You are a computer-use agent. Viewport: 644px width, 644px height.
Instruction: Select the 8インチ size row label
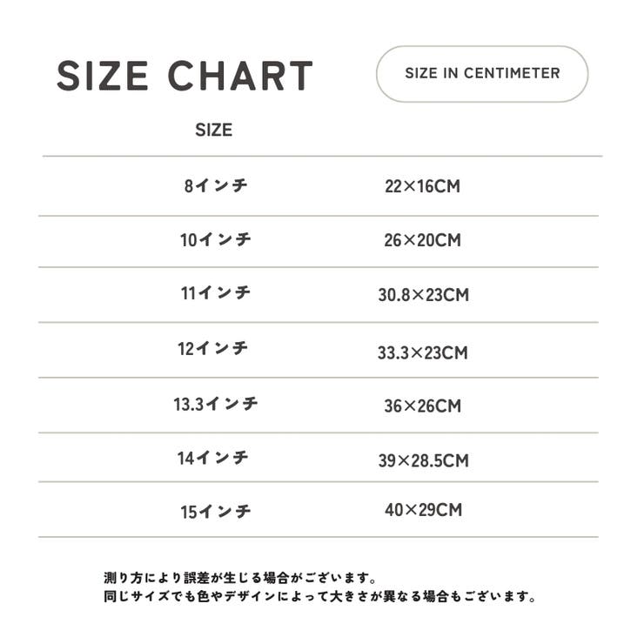216,185
